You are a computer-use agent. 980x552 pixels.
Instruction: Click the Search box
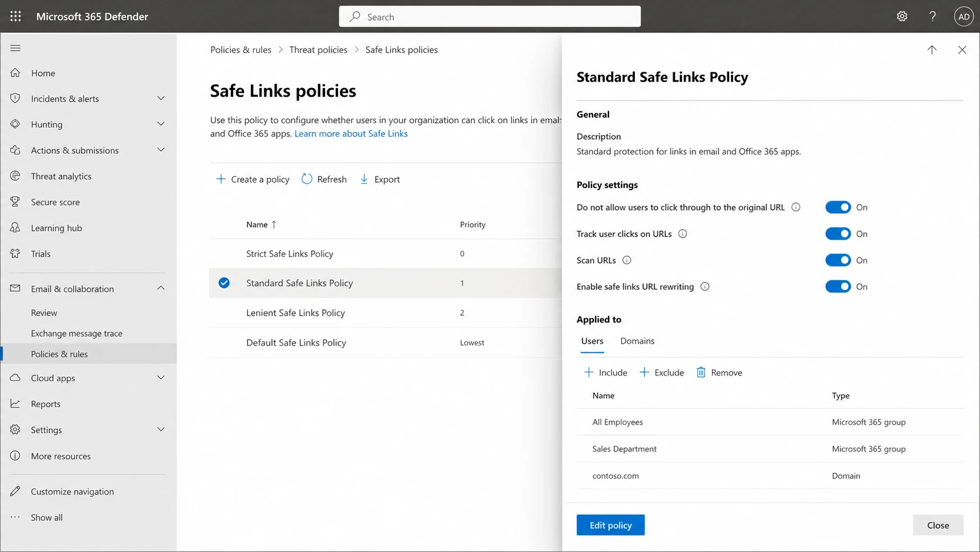[489, 16]
